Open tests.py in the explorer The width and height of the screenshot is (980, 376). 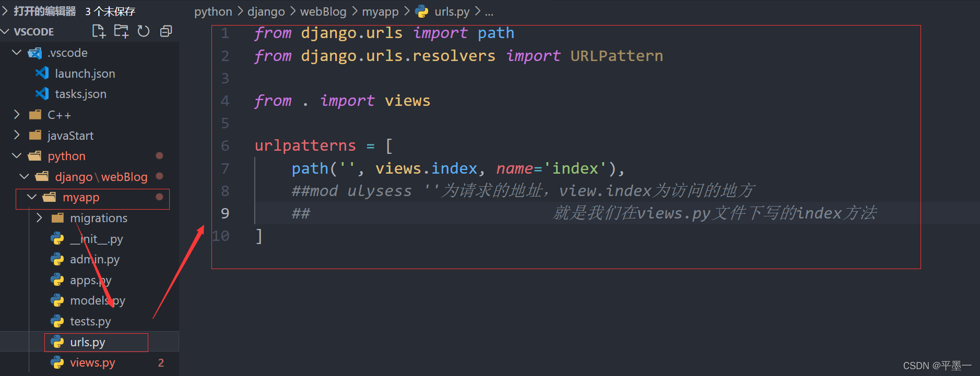(90, 321)
